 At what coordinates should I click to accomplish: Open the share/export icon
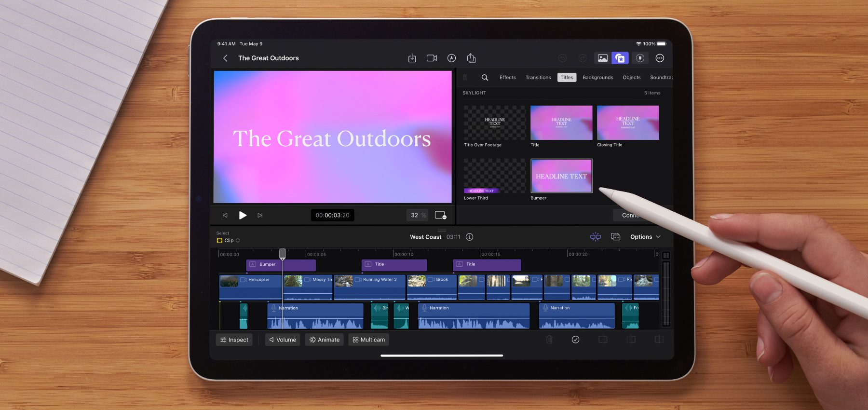[471, 58]
